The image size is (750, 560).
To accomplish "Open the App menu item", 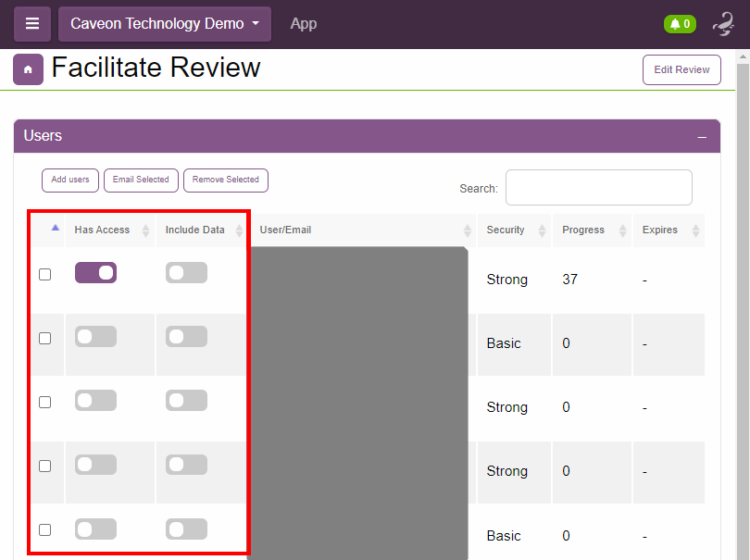I will click(x=304, y=23).
